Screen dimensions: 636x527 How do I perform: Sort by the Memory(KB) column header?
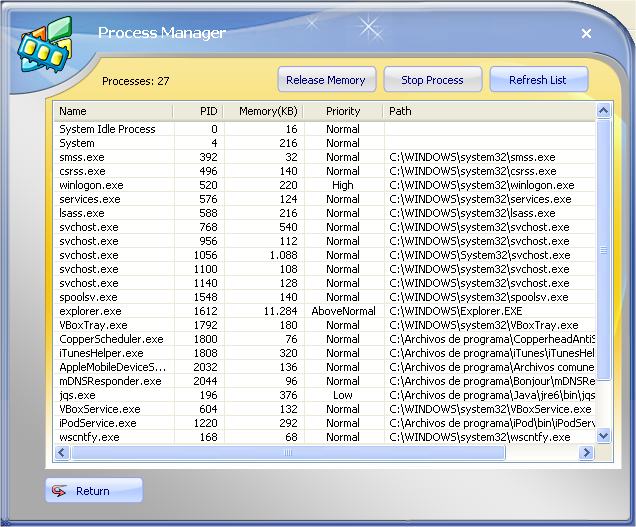point(263,111)
